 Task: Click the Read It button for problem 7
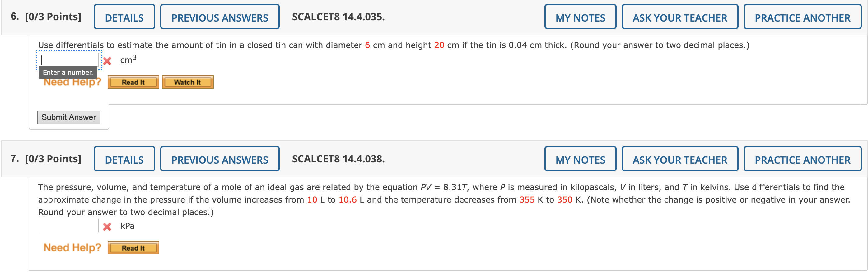(133, 248)
